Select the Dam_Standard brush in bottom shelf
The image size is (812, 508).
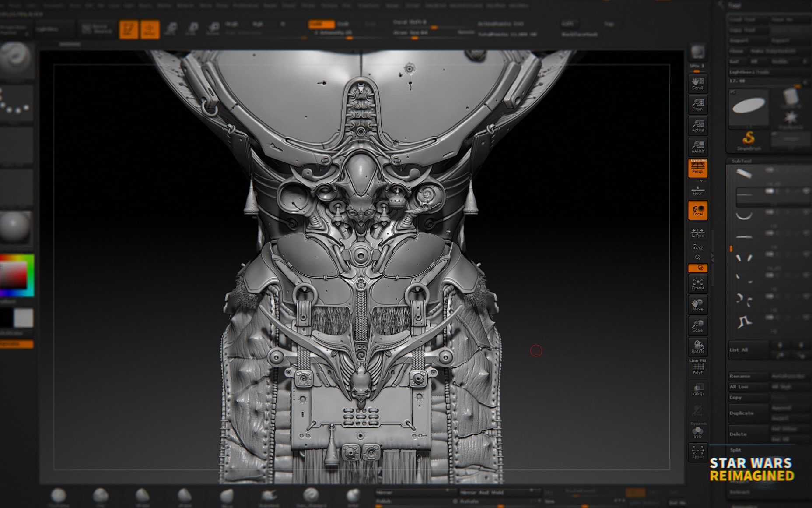point(311,497)
